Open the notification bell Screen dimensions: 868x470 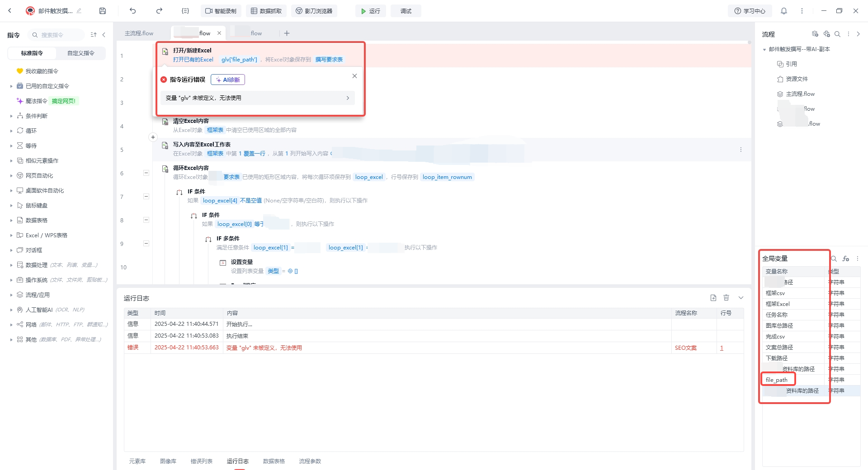click(784, 11)
